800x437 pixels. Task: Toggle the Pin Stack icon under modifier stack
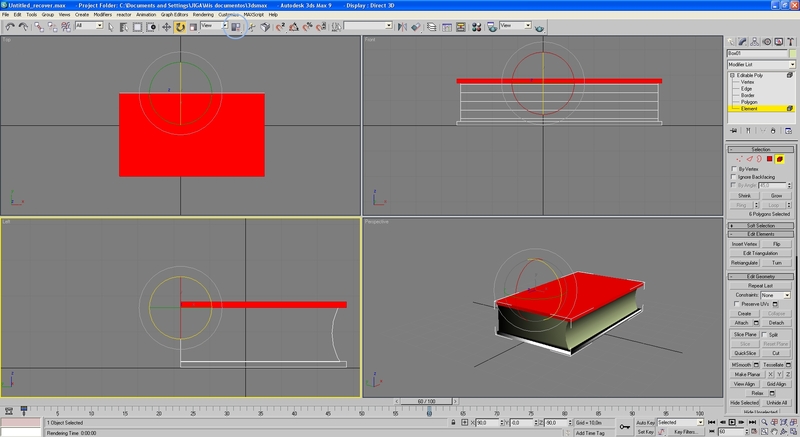tap(734, 131)
